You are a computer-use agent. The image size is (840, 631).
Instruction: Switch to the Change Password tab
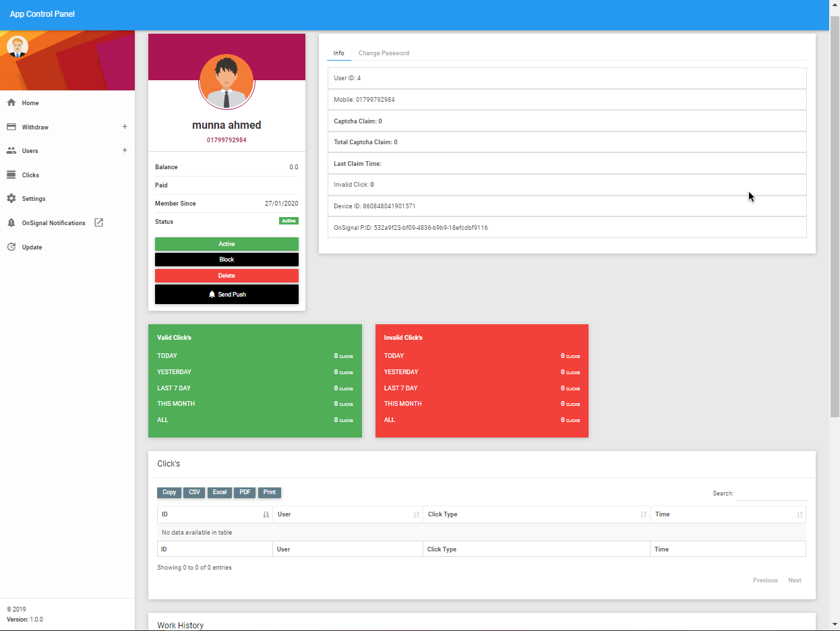(384, 53)
